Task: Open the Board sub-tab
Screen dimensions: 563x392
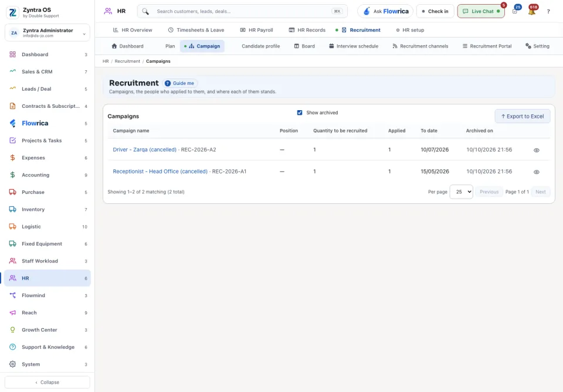Action: 304,46
